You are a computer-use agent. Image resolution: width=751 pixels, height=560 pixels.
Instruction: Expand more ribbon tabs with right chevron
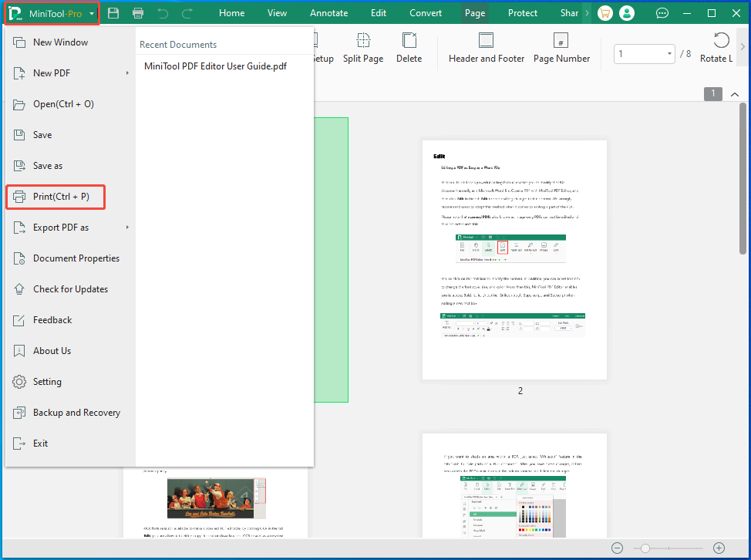click(587, 13)
